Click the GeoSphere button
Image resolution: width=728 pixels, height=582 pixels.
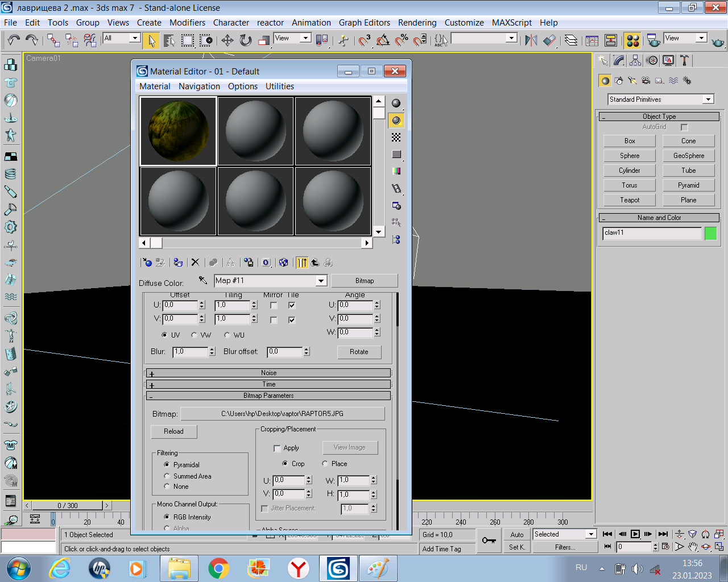689,156
